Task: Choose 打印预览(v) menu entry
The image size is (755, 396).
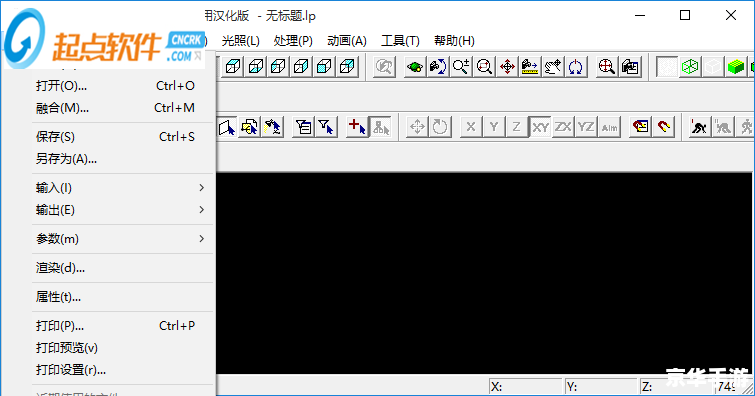Action: 122,348
